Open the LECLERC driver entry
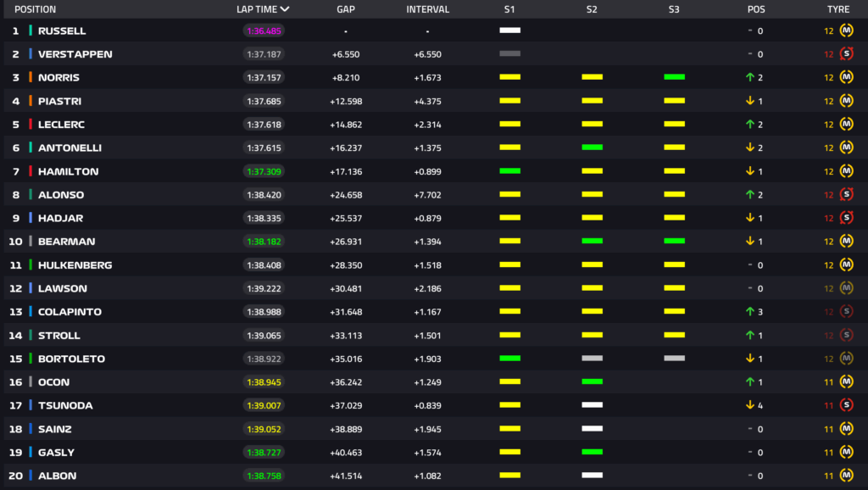The width and height of the screenshot is (868, 490). point(61,125)
